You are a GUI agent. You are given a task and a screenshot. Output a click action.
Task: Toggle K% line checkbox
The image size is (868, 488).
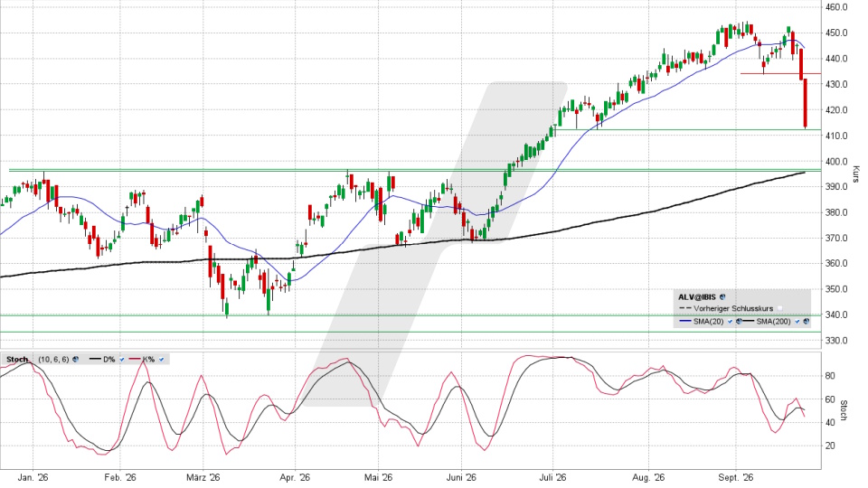[x=161, y=360]
